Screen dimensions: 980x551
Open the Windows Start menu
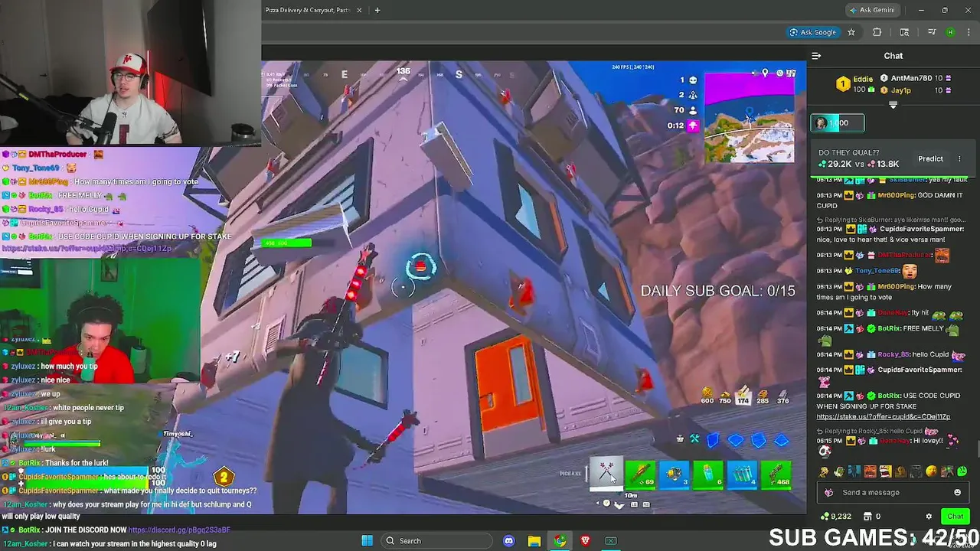(x=367, y=541)
